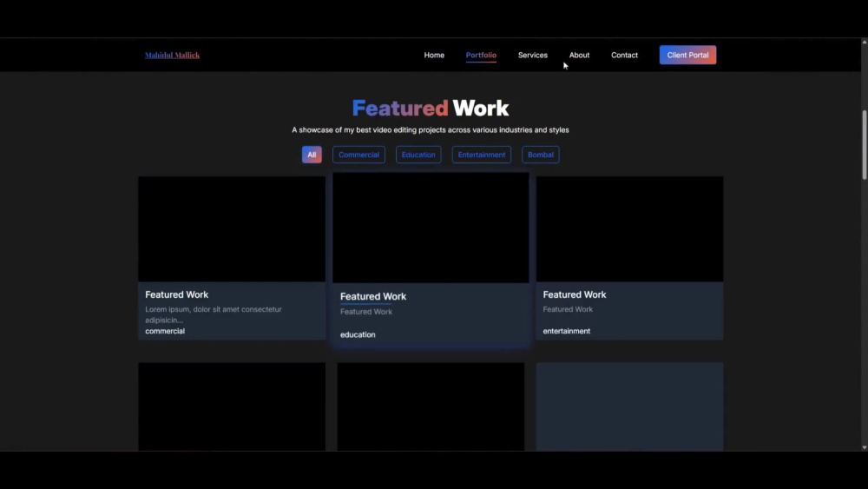Click the commercial category label
The image size is (868, 489).
pos(165,331)
